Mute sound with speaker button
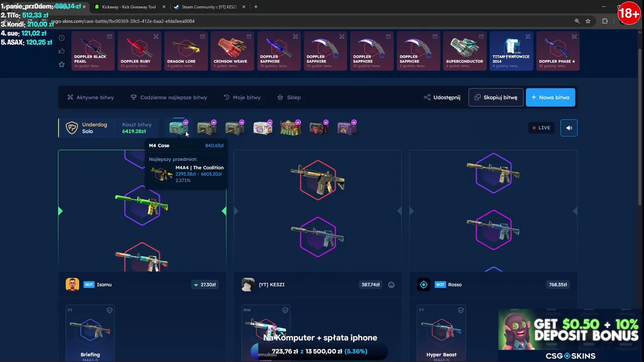Screen dimensions: 644x362 coord(569,128)
